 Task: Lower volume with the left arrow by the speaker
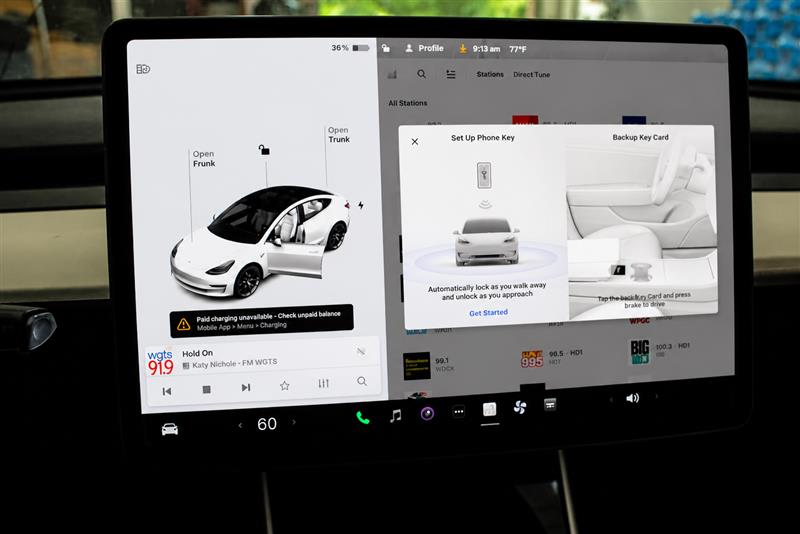click(x=611, y=400)
